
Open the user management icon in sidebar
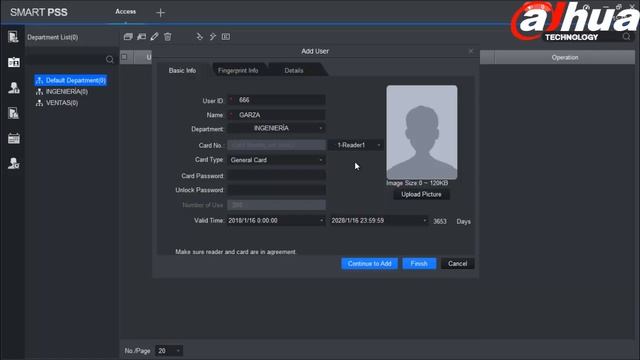(13, 88)
